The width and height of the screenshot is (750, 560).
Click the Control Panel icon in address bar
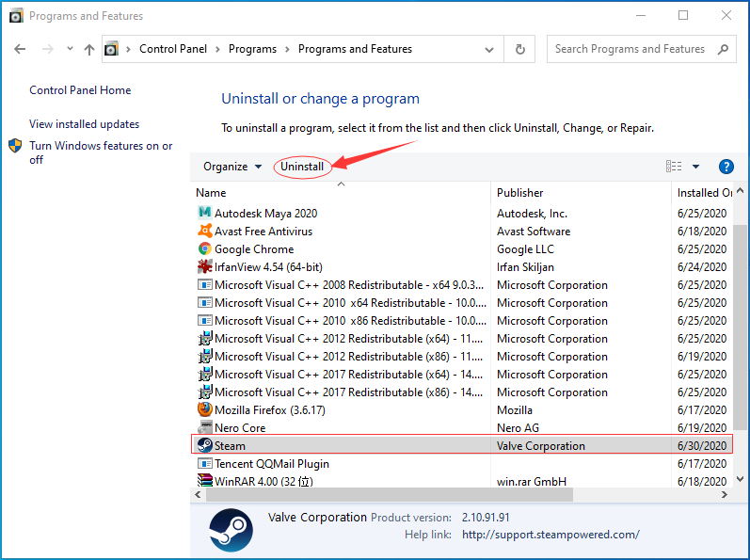pos(111,49)
